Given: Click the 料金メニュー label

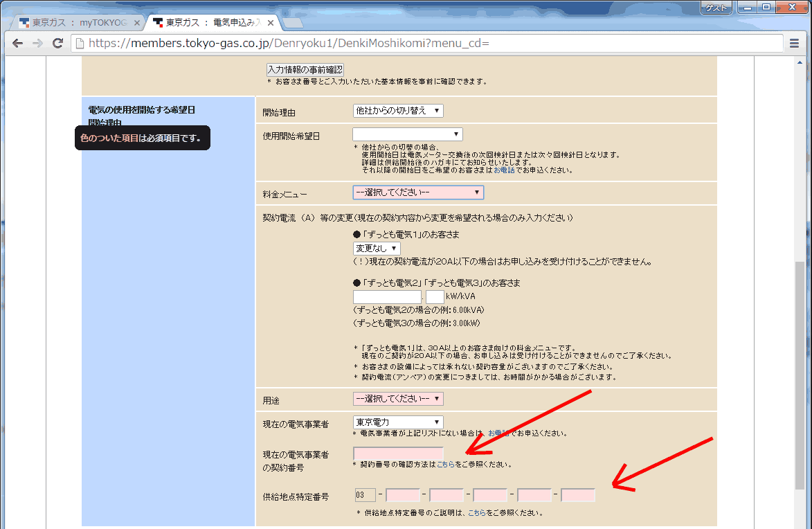Looking at the screenshot, I should point(285,195).
